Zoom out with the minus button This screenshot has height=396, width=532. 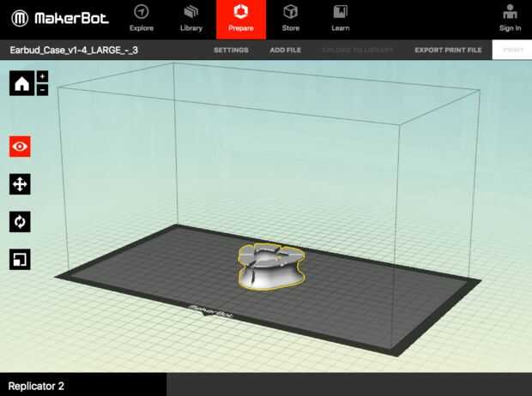[x=42, y=90]
